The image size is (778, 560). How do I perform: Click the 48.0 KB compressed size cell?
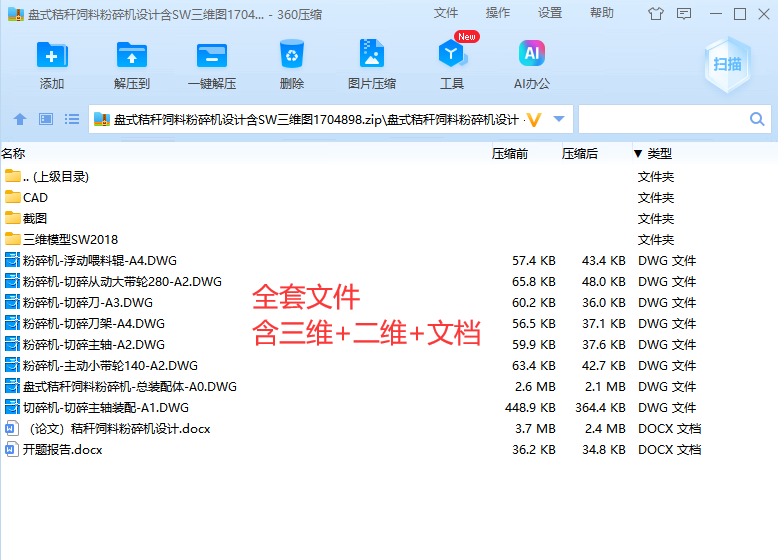coord(603,281)
